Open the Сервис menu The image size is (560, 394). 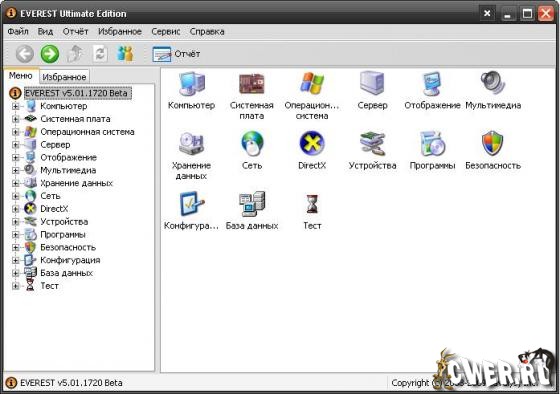click(x=166, y=31)
